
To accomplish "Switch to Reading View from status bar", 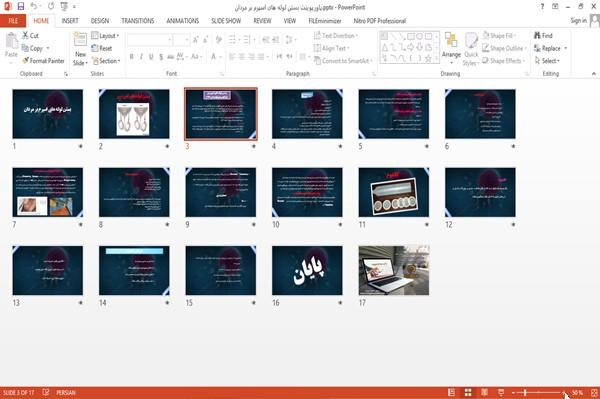I will point(484,392).
